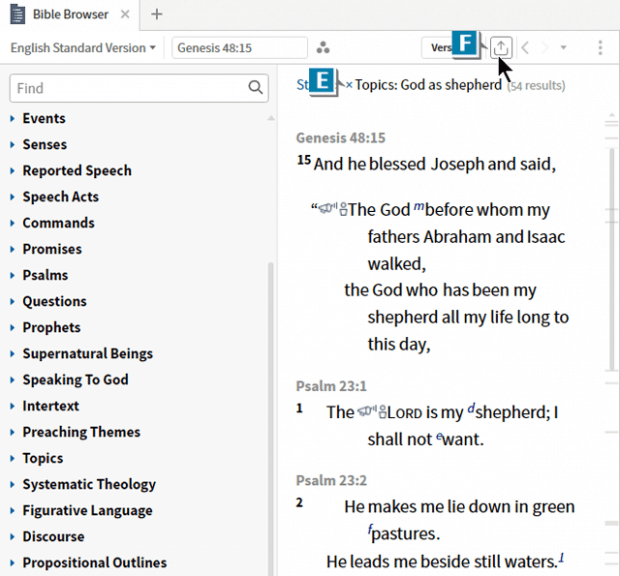This screenshot has height=576, width=620.
Task: Open English Standard Version dropdown
Action: point(82,48)
